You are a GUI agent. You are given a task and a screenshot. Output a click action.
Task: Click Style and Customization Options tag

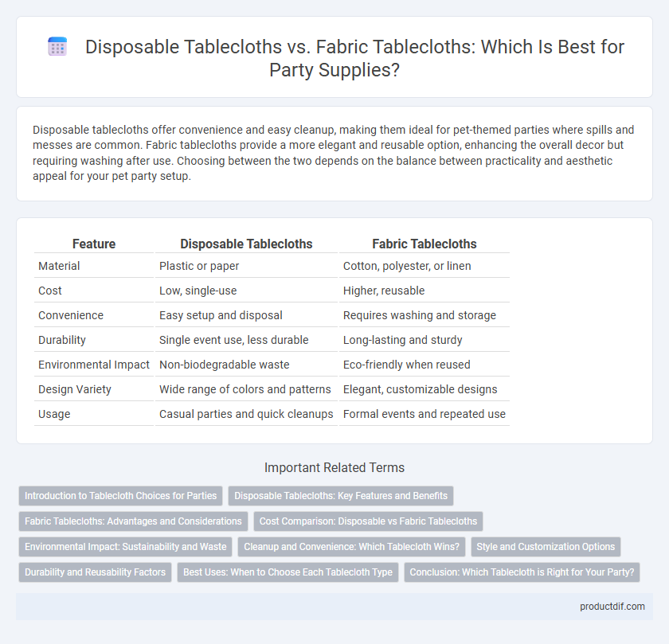point(546,547)
